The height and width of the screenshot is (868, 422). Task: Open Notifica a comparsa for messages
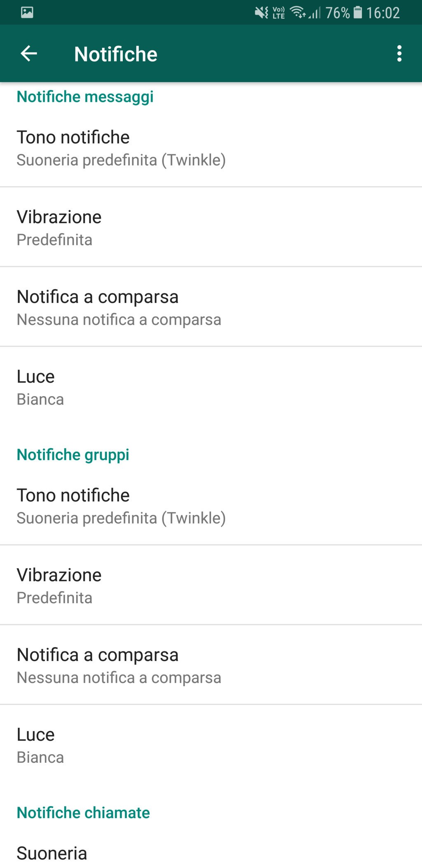point(119,307)
